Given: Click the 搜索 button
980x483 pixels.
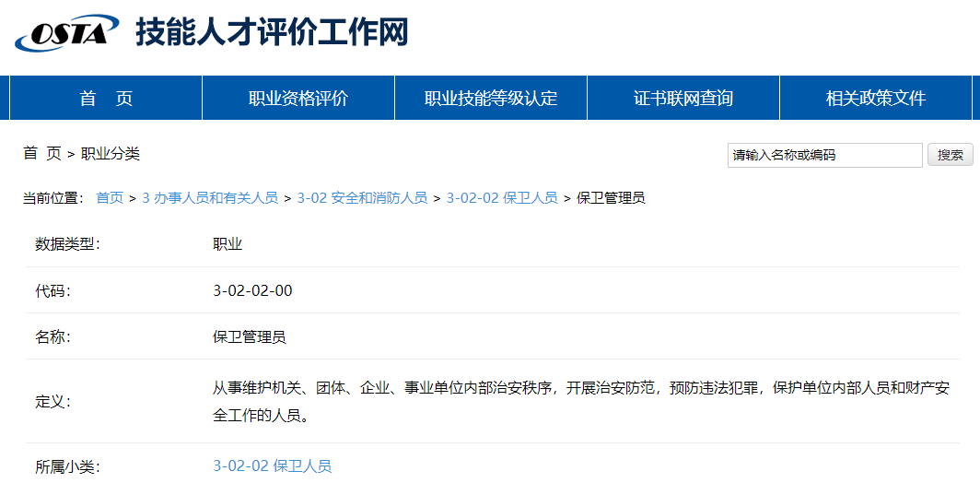Looking at the screenshot, I should click(950, 155).
